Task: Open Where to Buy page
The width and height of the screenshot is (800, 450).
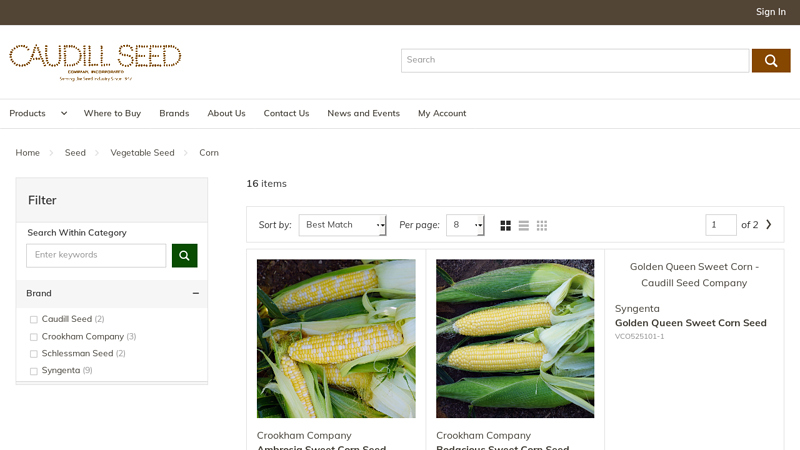Action: click(x=112, y=113)
